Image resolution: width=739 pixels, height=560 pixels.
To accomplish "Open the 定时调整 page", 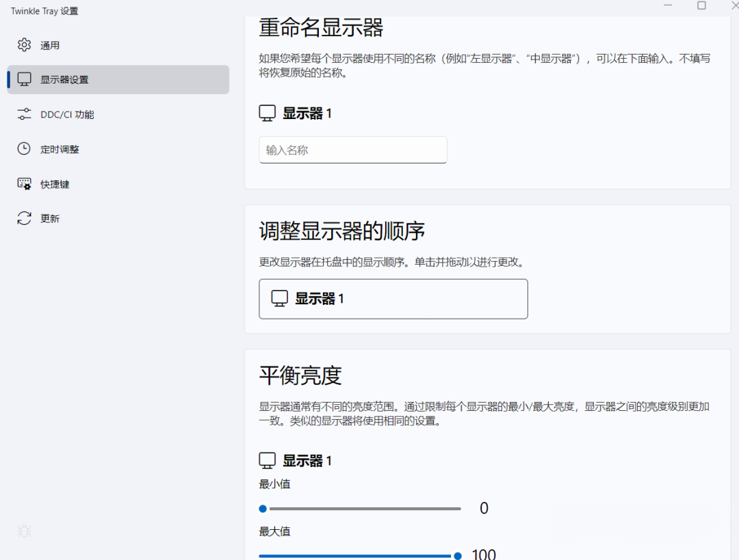I will pyautogui.click(x=118, y=149).
